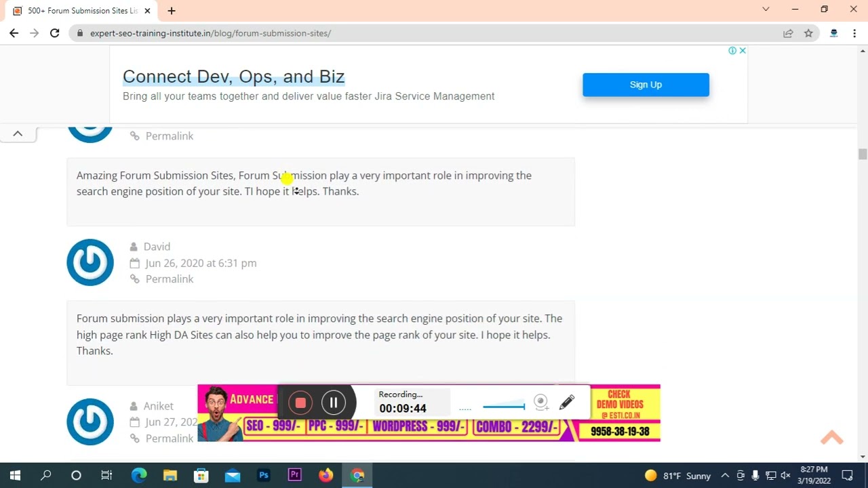The width and height of the screenshot is (868, 488).
Task: Open a new browser tab
Action: coord(172,11)
